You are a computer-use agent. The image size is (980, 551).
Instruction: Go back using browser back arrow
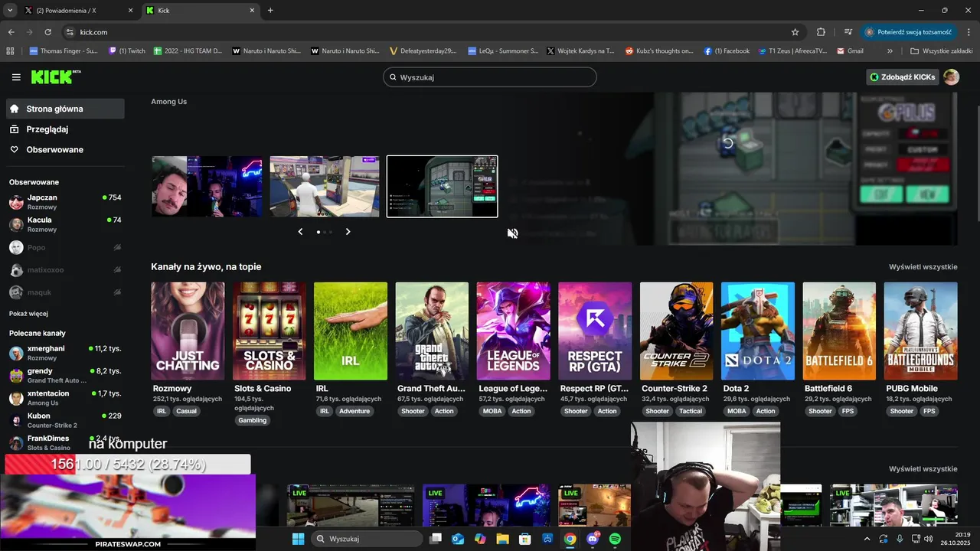(x=11, y=32)
